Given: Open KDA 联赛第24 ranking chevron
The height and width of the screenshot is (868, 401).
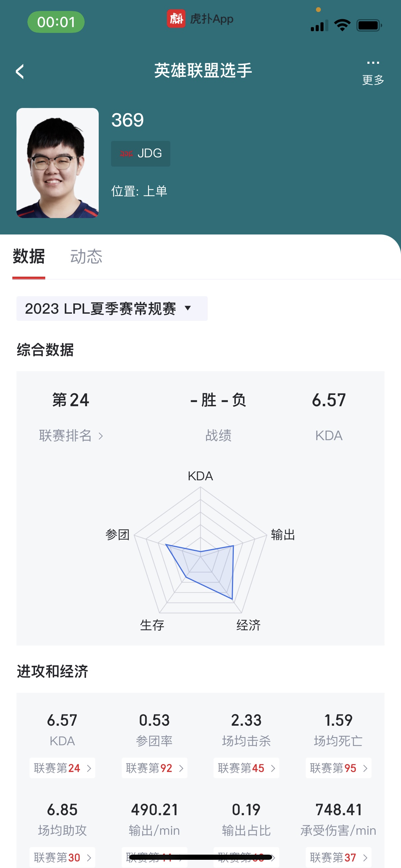Looking at the screenshot, I should point(62,768).
